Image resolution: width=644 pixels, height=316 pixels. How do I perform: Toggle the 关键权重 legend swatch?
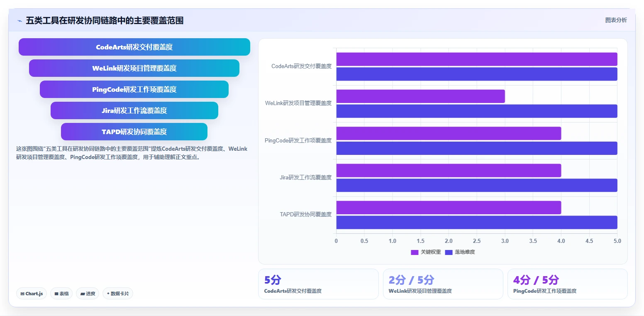(415, 252)
